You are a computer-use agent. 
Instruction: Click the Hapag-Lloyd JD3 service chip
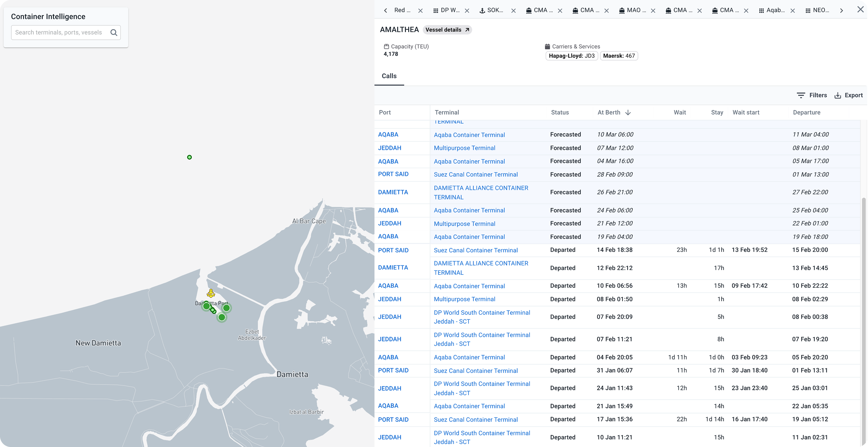(x=571, y=56)
